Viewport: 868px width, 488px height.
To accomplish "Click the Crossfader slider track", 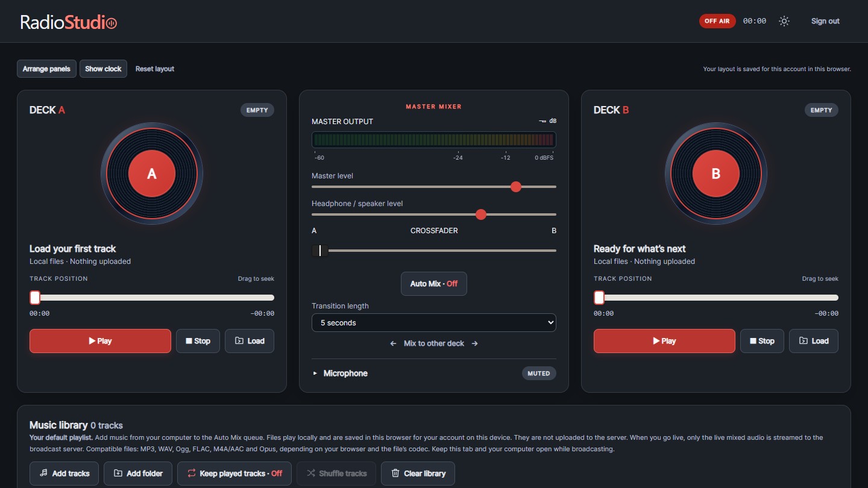I will [x=434, y=251].
